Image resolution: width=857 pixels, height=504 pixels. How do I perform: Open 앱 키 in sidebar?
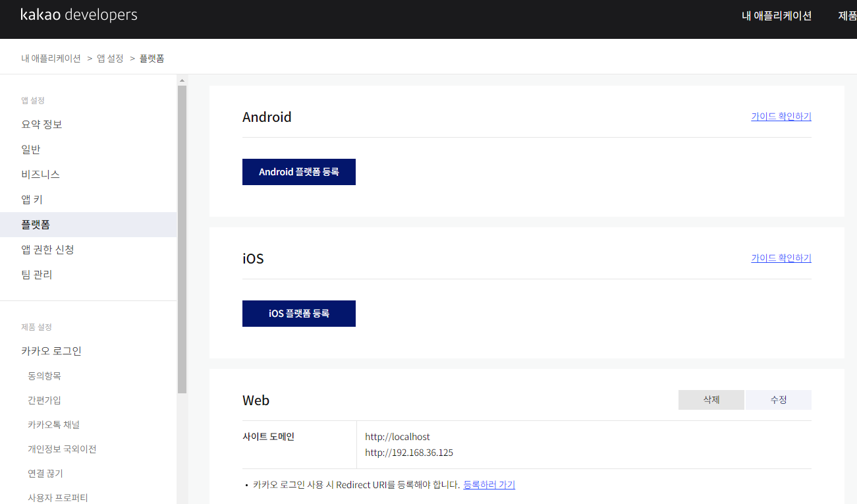pos(32,200)
